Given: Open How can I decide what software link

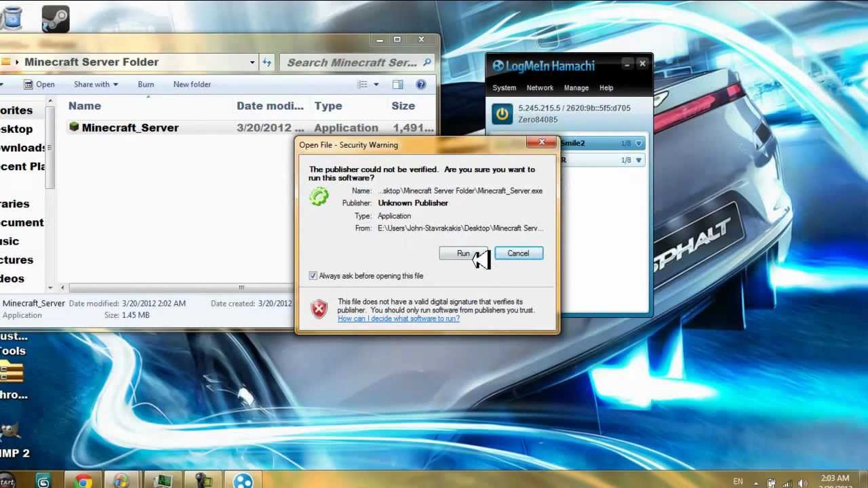Looking at the screenshot, I should point(399,319).
